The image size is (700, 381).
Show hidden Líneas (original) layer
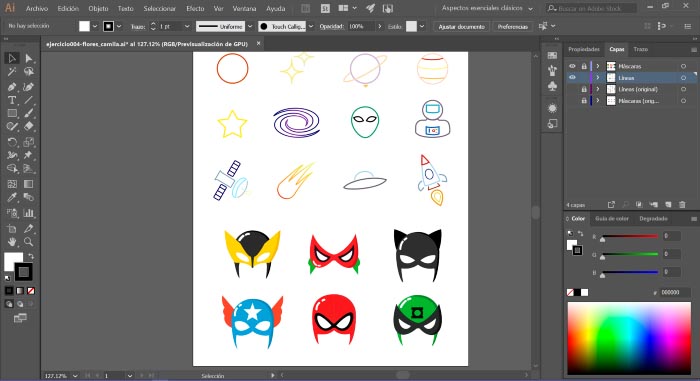pos(572,89)
